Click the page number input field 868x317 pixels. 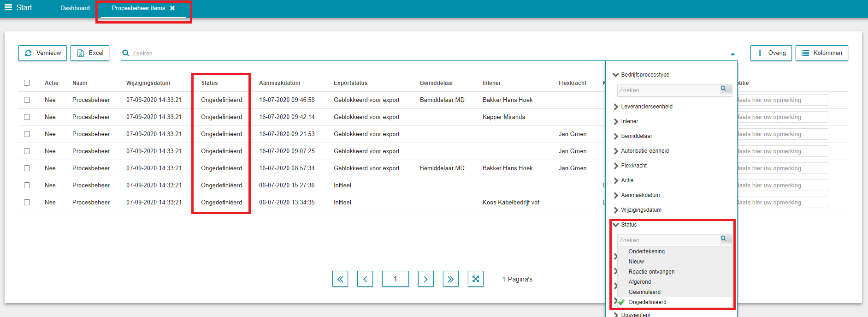[395, 279]
